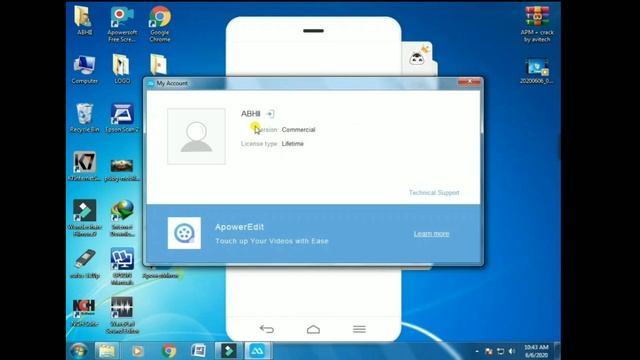Select the Computer desktop icon

[84, 70]
